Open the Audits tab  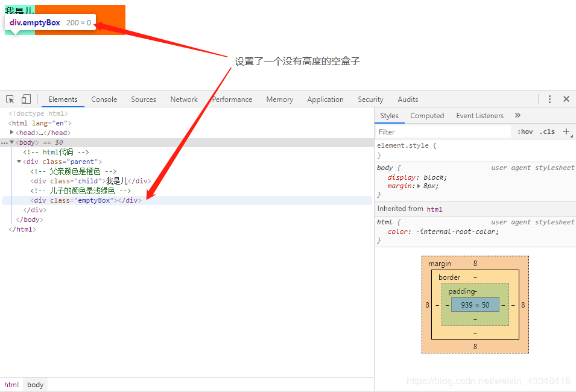[x=408, y=99]
